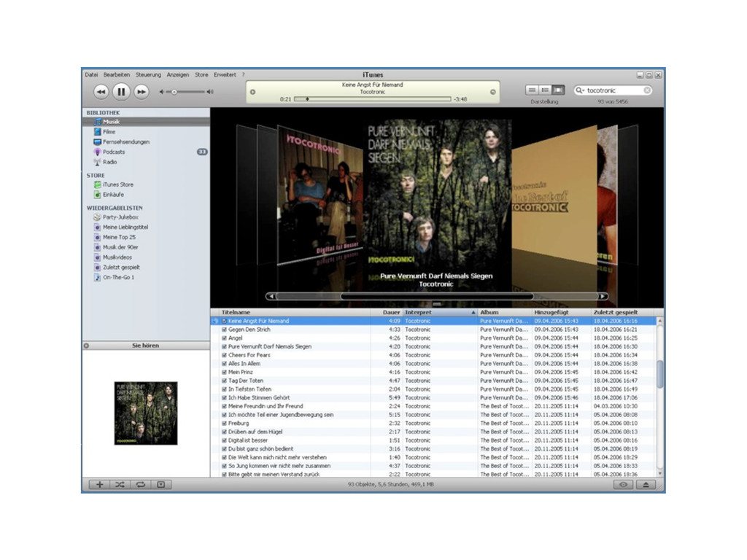Open Meine Top 25 playlist

119,237
